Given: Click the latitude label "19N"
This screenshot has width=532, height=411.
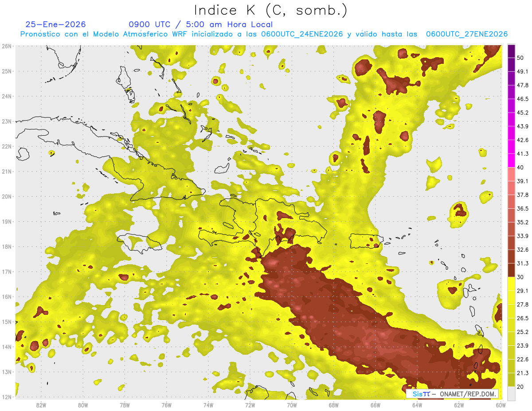Looking at the screenshot, I should pyautogui.click(x=6, y=221).
